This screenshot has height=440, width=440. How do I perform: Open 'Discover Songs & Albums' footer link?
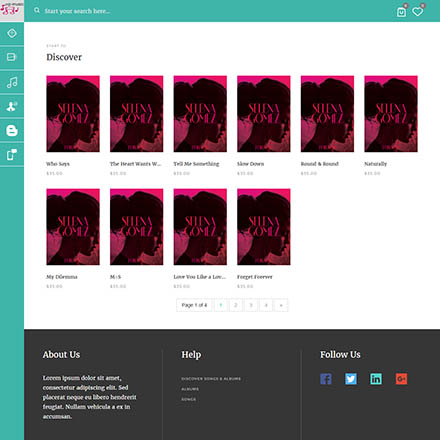[x=211, y=379]
